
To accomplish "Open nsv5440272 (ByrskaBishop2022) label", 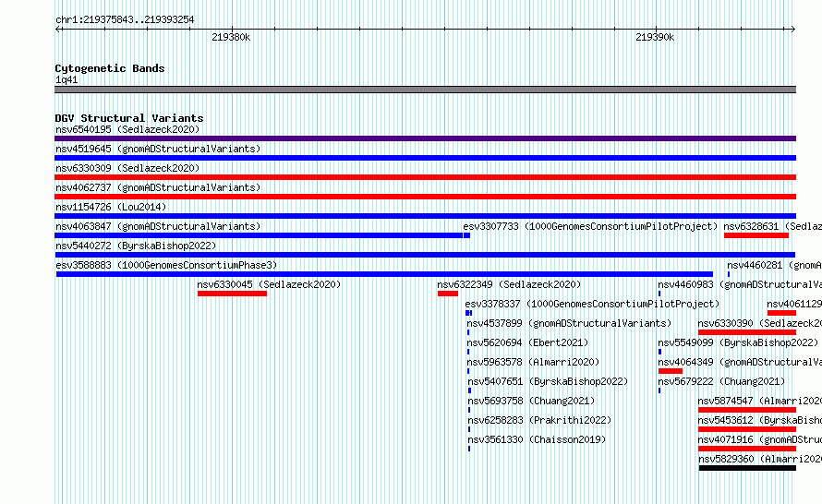I will pos(136,246).
